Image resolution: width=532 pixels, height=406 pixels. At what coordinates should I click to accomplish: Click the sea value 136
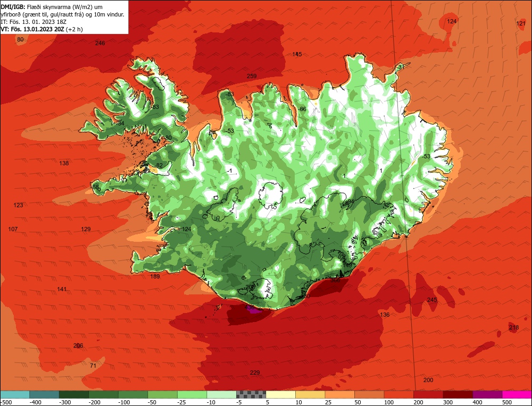(385, 315)
